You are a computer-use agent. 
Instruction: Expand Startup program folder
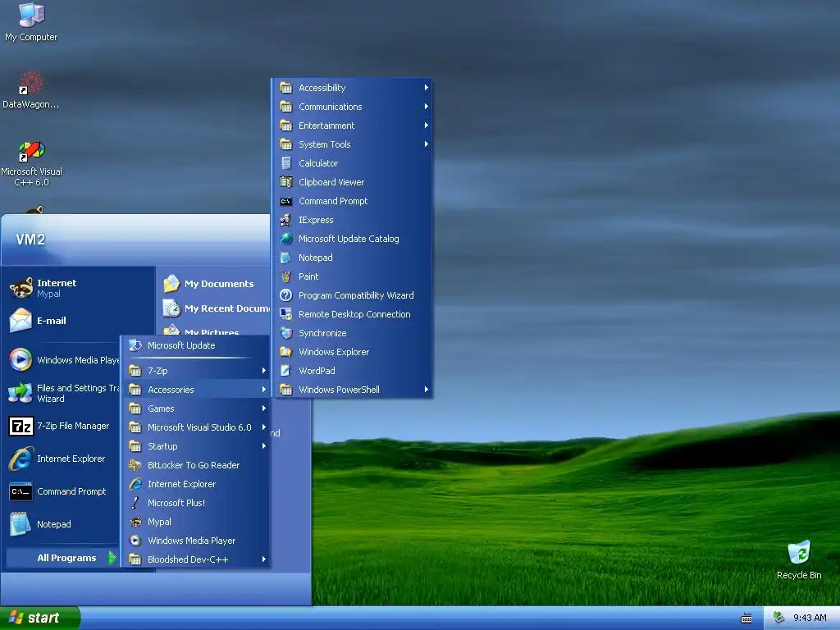point(195,446)
